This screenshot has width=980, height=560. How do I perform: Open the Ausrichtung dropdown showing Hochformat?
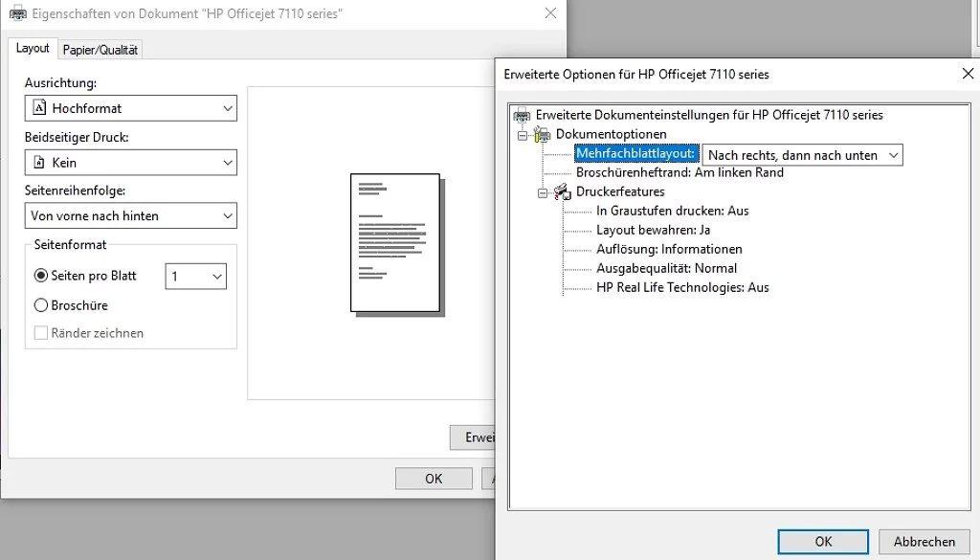(130, 108)
